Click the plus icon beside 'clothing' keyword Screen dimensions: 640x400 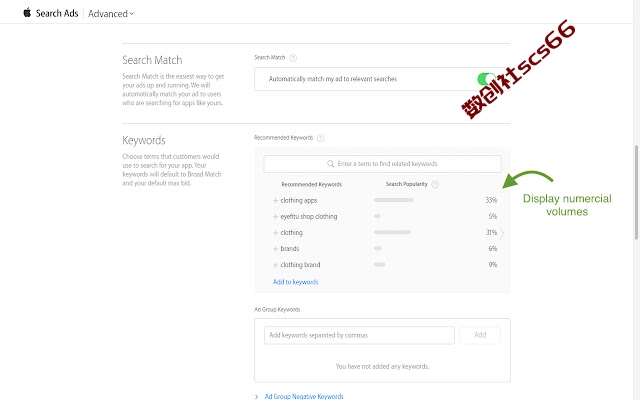click(x=276, y=233)
